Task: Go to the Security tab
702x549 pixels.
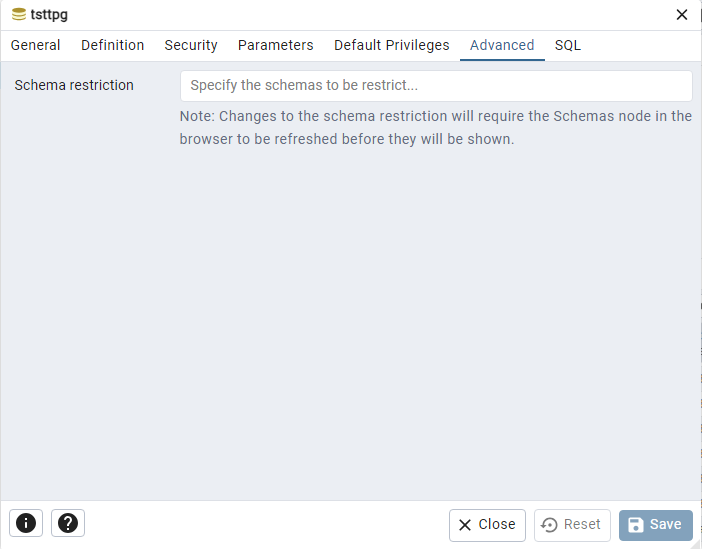Action: pyautogui.click(x=191, y=45)
